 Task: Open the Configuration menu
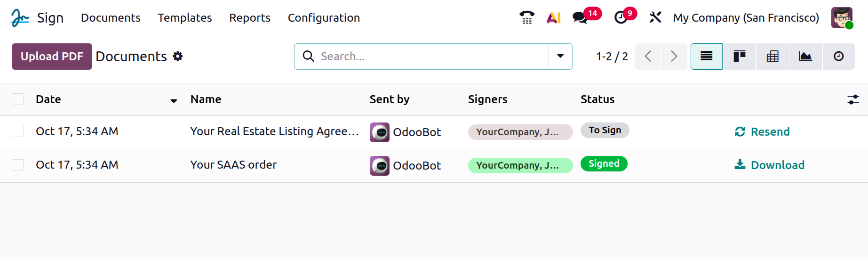(x=324, y=18)
